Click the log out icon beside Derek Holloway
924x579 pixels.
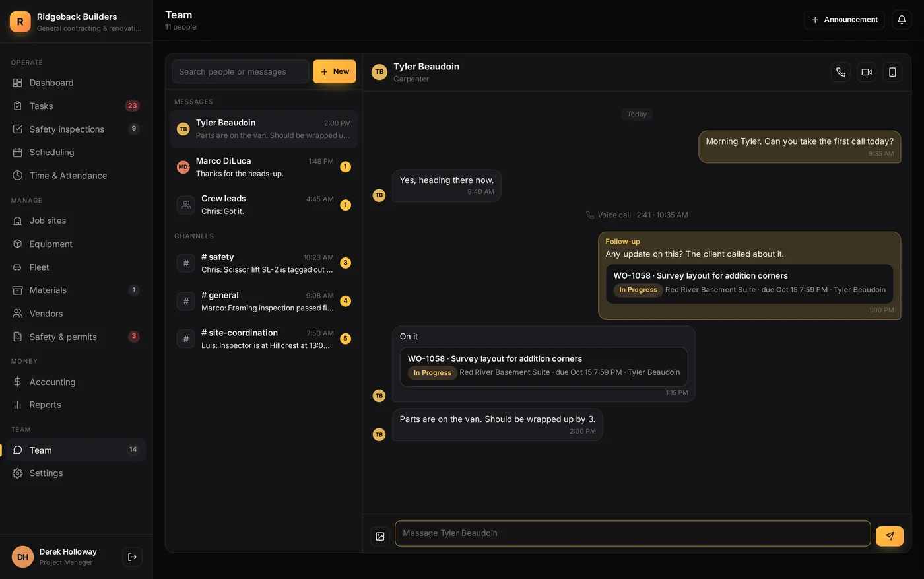click(x=132, y=557)
